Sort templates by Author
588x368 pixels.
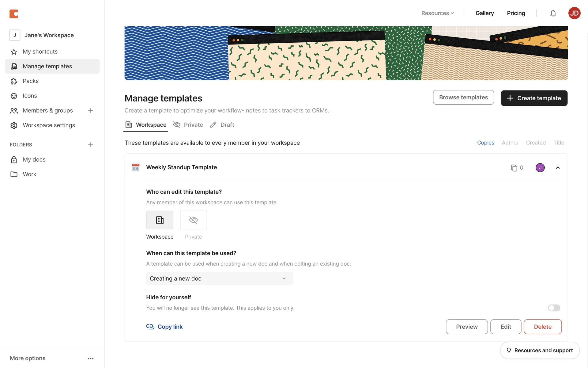[x=510, y=143]
